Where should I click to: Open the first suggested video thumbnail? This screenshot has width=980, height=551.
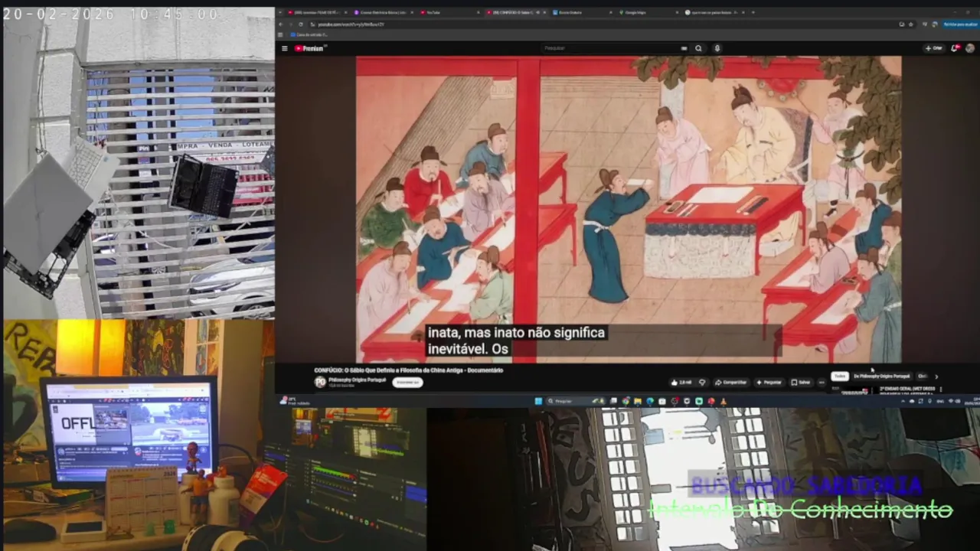(854, 390)
